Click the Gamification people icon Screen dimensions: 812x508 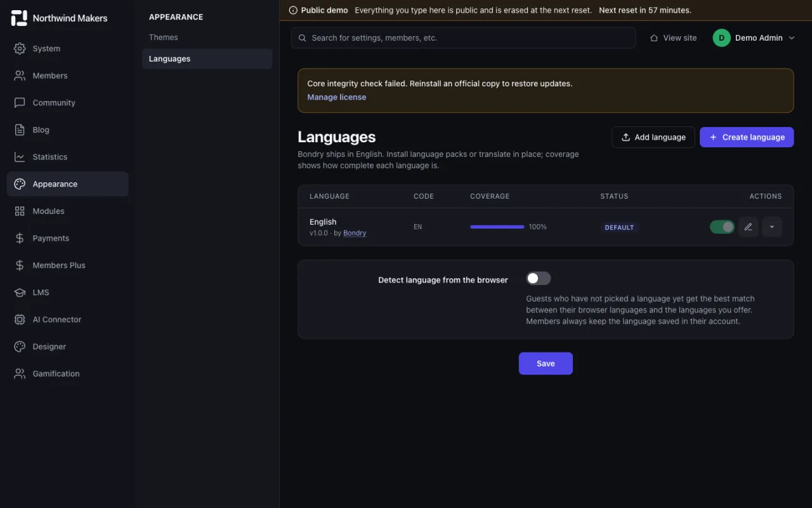(20, 373)
